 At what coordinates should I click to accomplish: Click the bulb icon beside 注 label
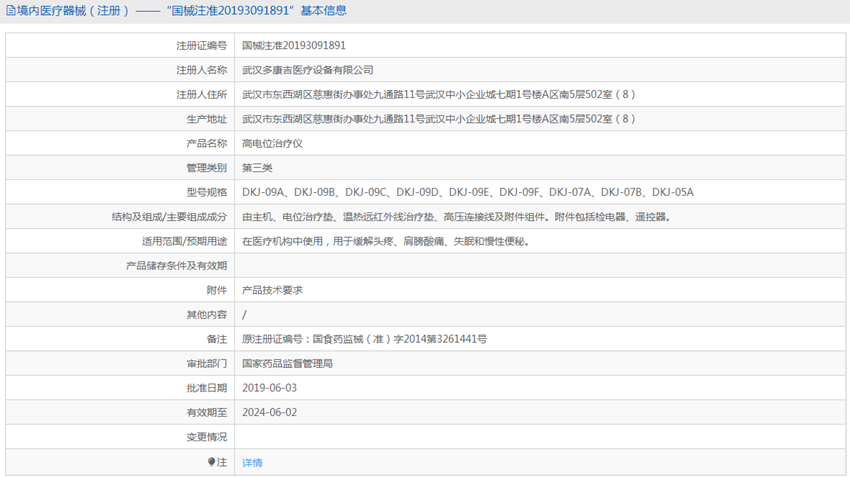point(211,462)
